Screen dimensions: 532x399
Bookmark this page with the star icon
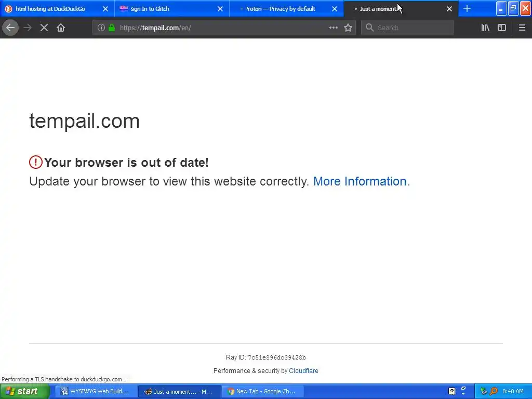pyautogui.click(x=348, y=28)
